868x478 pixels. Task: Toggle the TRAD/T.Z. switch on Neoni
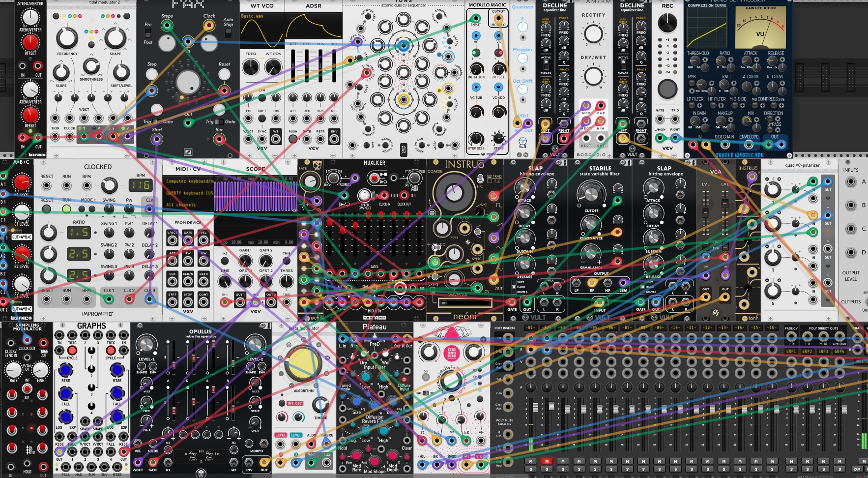click(490, 178)
